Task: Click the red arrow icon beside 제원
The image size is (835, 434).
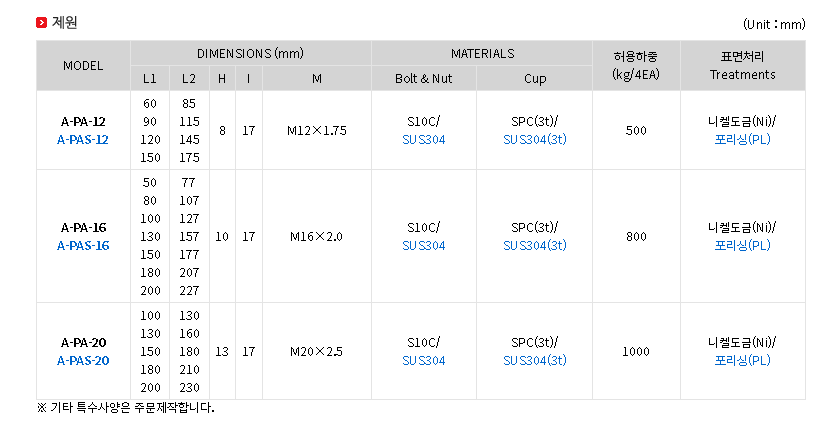Action: click(x=41, y=22)
